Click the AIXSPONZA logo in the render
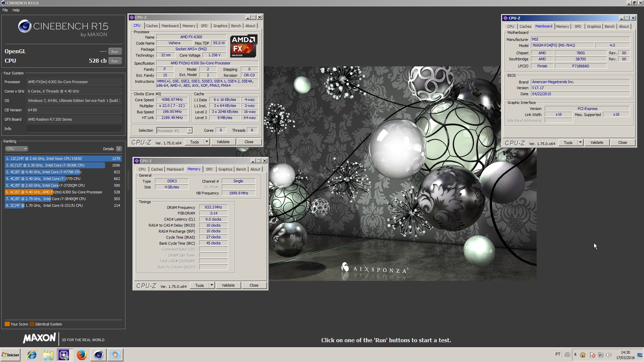The height and width of the screenshot is (362, 644). click(375, 268)
